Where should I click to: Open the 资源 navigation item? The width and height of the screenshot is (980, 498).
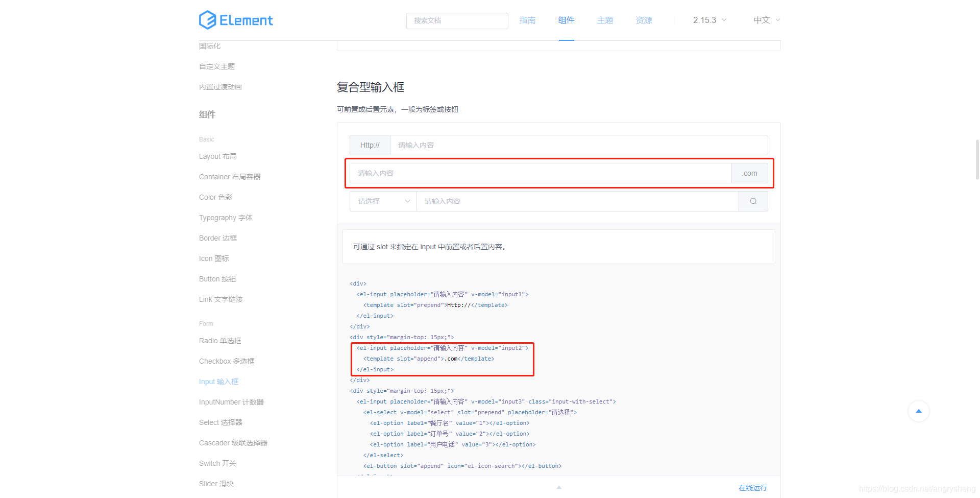[x=644, y=20]
